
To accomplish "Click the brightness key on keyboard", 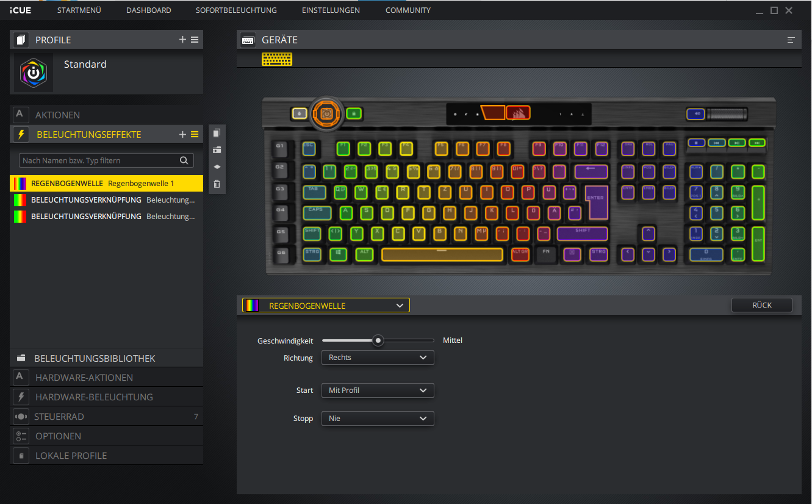I will [x=299, y=113].
